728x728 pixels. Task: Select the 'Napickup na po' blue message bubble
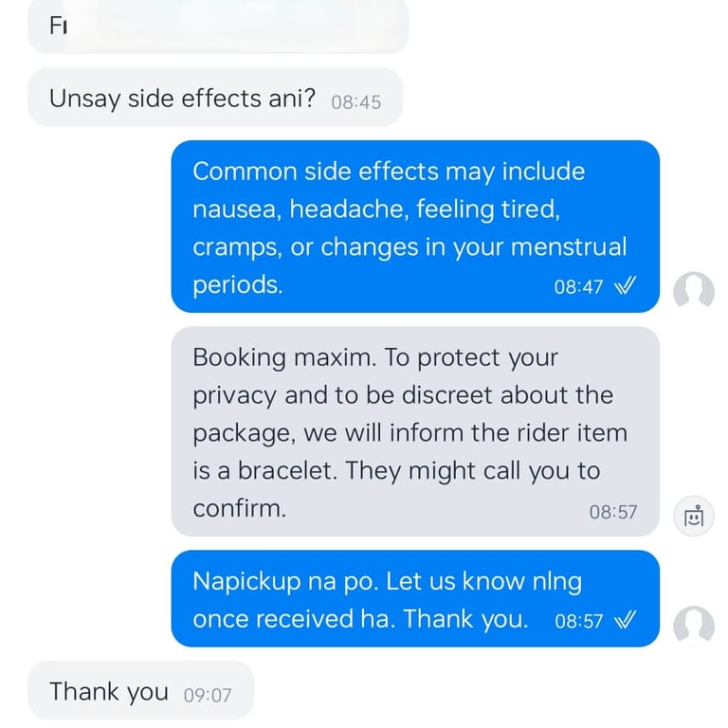click(x=415, y=598)
